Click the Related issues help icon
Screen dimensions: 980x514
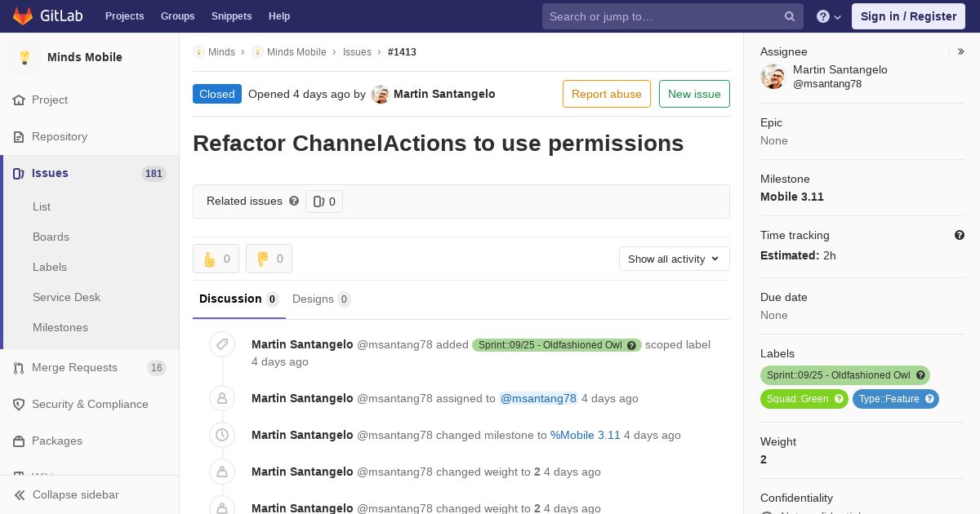[294, 201]
